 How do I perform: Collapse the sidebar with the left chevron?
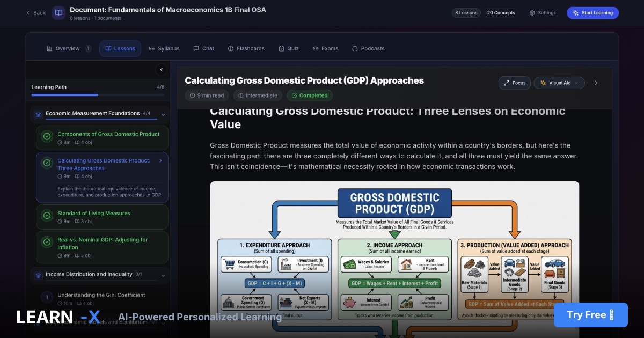[161, 69]
